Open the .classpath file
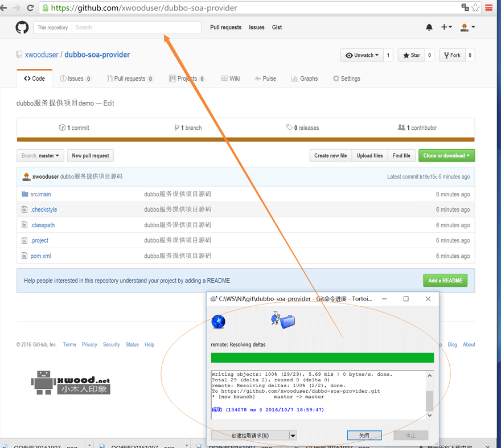Screen dimensions: 501x448 43,225
